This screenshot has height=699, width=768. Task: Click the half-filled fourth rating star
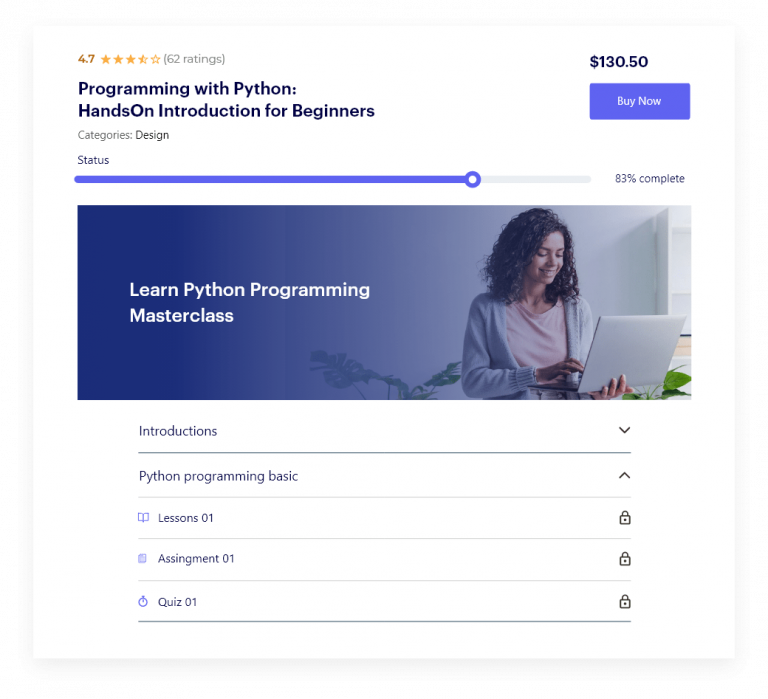[143, 59]
